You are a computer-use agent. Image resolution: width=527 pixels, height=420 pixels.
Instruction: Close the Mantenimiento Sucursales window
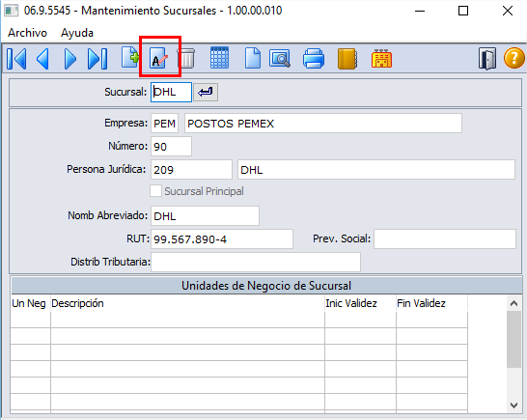[508, 11]
